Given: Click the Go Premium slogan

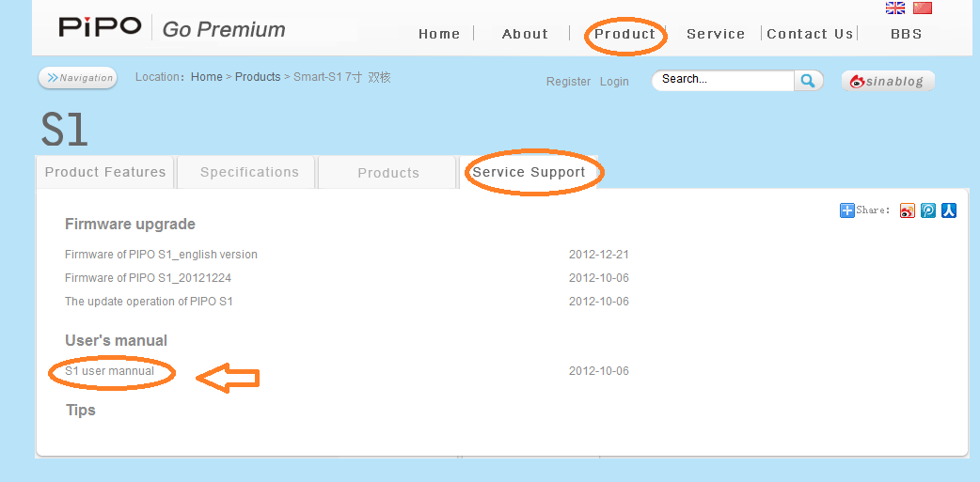Looking at the screenshot, I should click(224, 29).
